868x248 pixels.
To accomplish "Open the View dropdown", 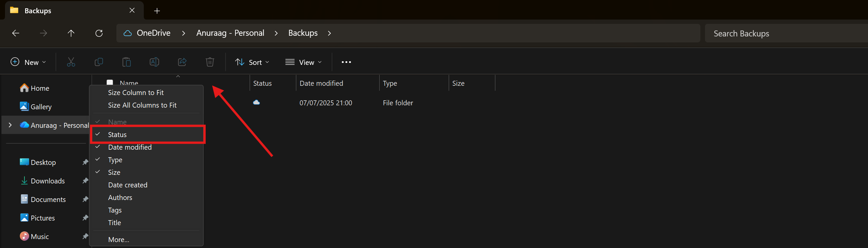I will pyautogui.click(x=304, y=62).
